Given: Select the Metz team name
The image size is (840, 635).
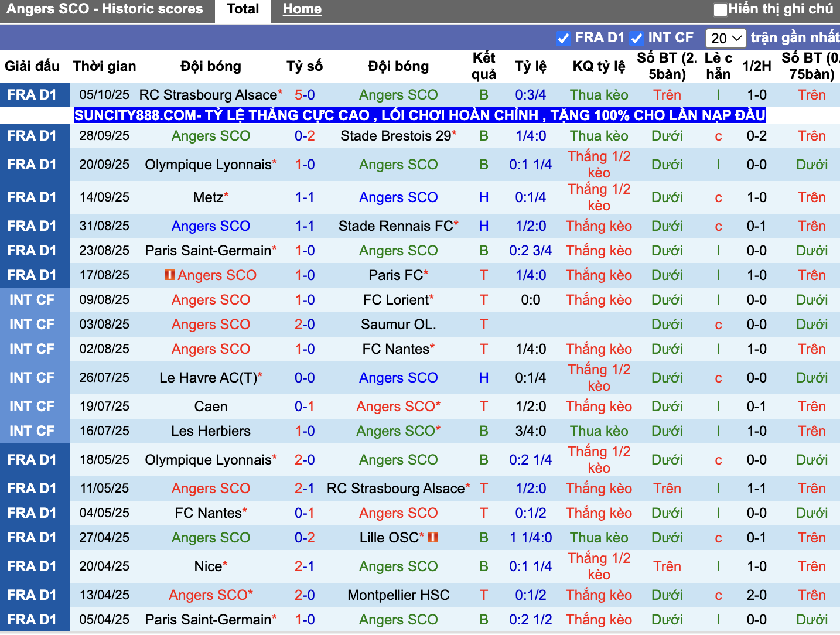Looking at the screenshot, I should coord(208,197).
